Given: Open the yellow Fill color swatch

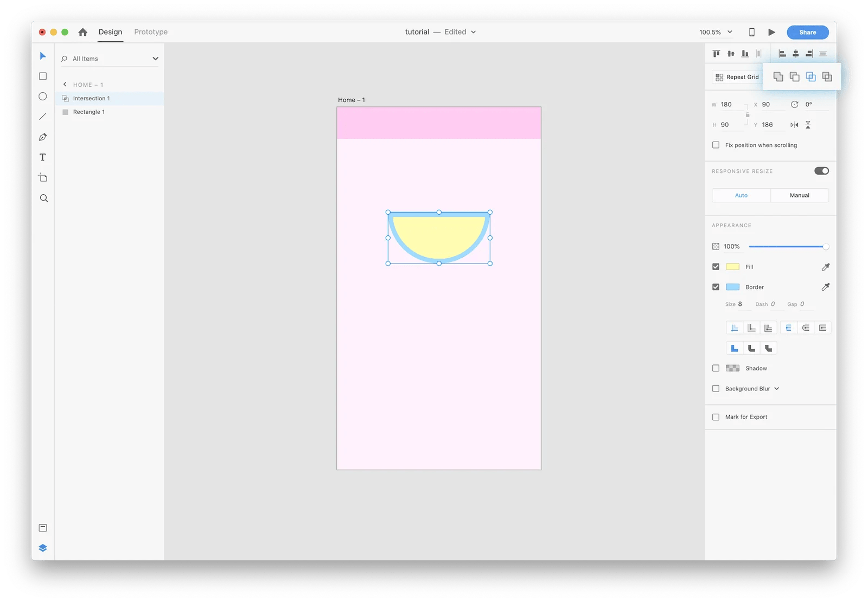Looking at the screenshot, I should click(732, 267).
